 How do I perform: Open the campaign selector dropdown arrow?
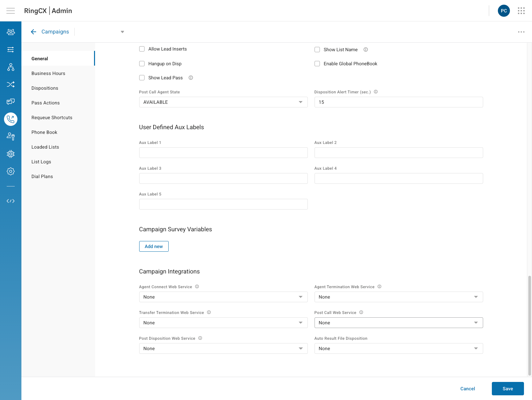pyautogui.click(x=122, y=32)
